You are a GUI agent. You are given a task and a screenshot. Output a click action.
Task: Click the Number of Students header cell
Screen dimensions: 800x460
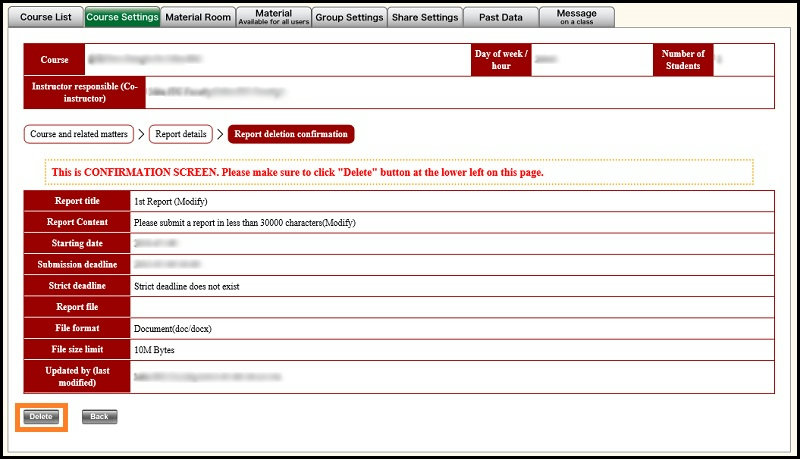click(x=683, y=60)
